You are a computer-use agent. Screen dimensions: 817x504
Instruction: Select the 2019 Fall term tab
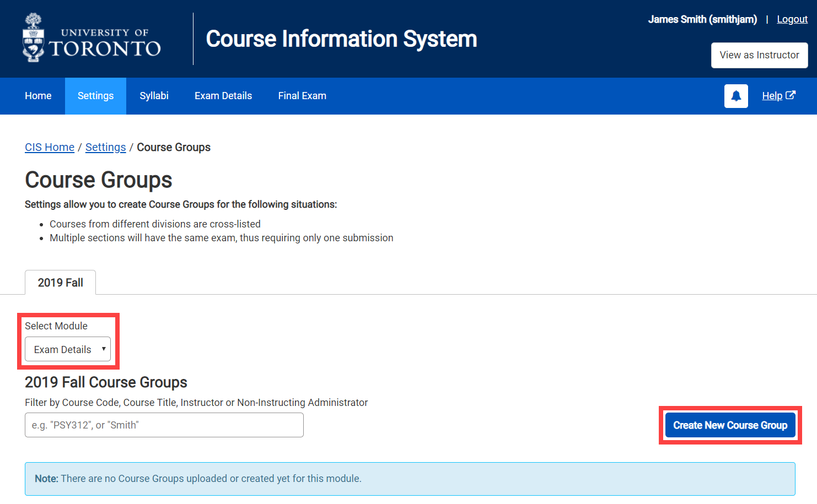point(60,282)
